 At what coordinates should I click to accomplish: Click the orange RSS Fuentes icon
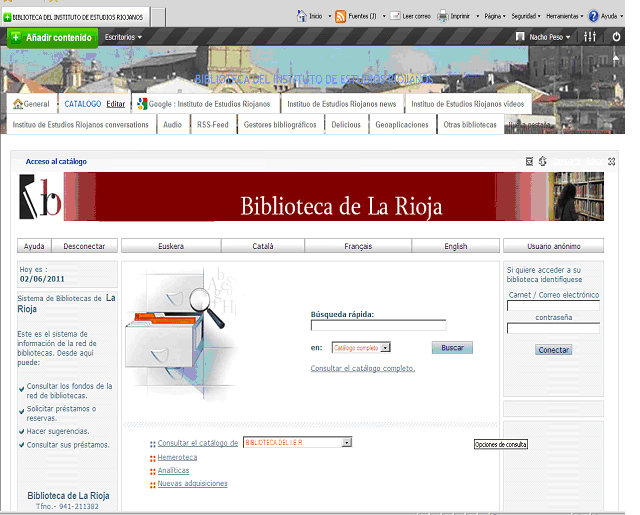pos(340,16)
